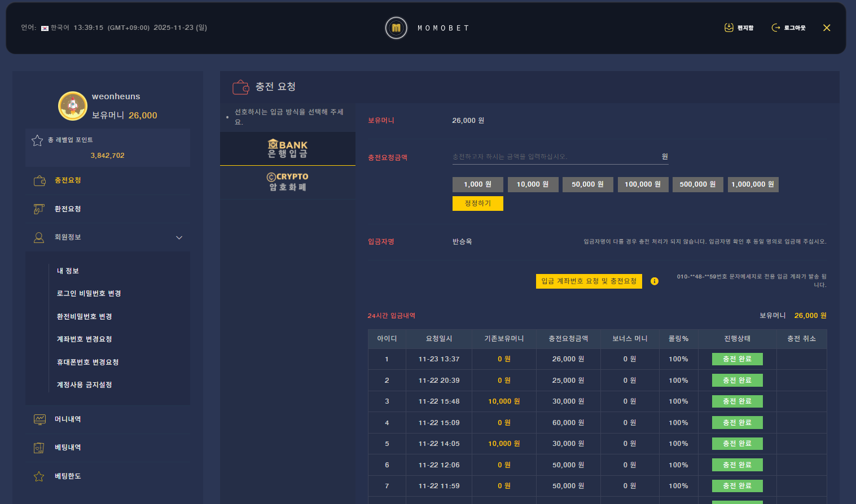856x504 pixels.
Task: Open 베팅내역 from the sidebar
Action: tap(68, 448)
